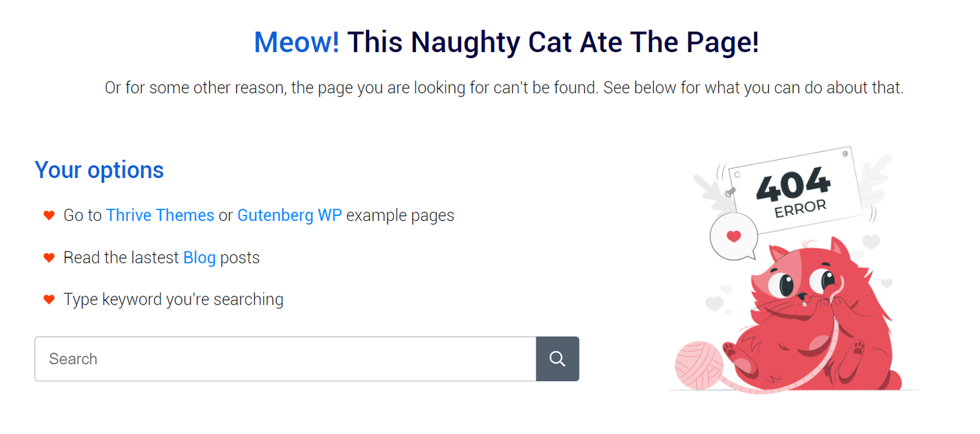Click the Your options heading

click(x=99, y=170)
